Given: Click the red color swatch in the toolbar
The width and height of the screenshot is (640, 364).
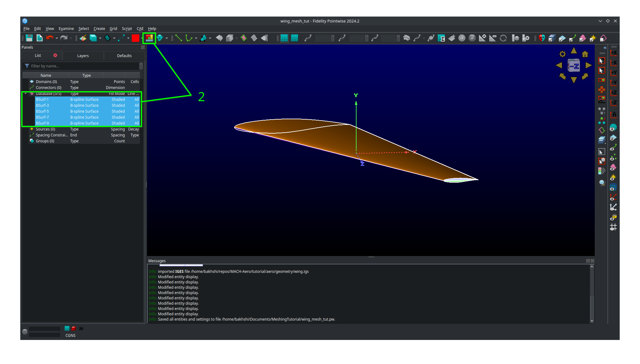Looking at the screenshot, I should [x=135, y=38].
